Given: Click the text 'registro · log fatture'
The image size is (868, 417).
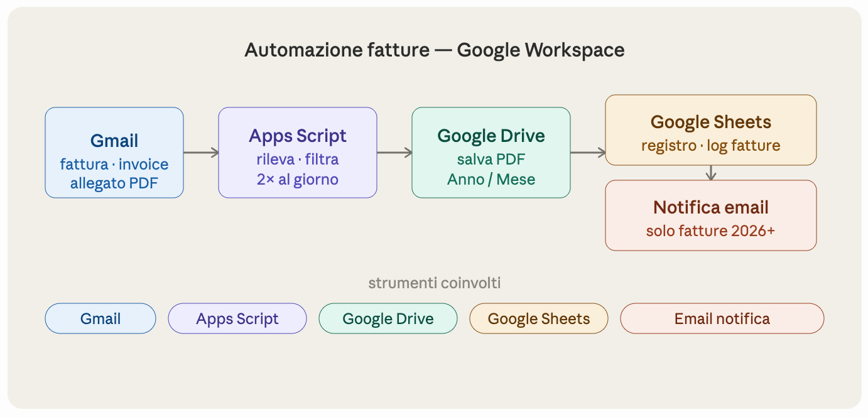Looking at the screenshot, I should pyautogui.click(x=711, y=146).
